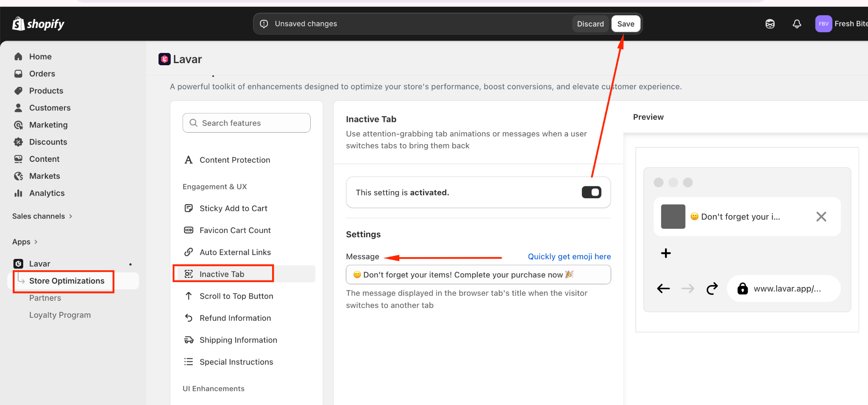Open the Sticky Add to Cart feature

point(233,208)
